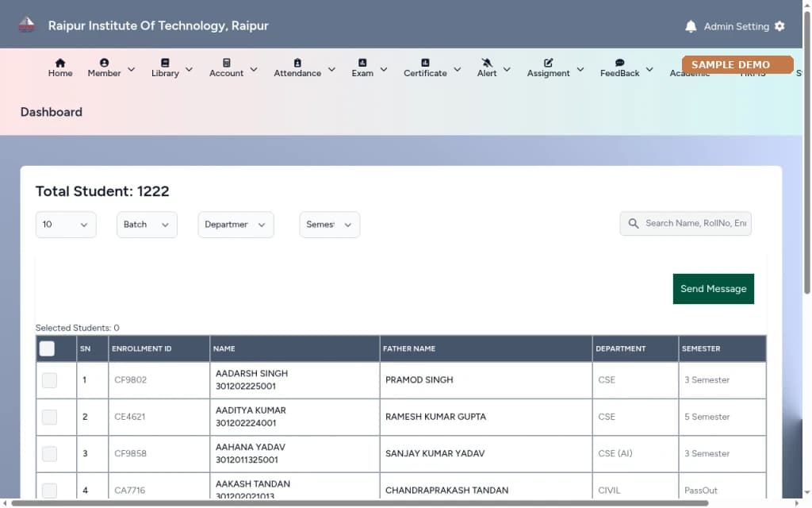The image size is (812, 508).
Task: Open the Batch filter dropdown
Action: [147, 225]
